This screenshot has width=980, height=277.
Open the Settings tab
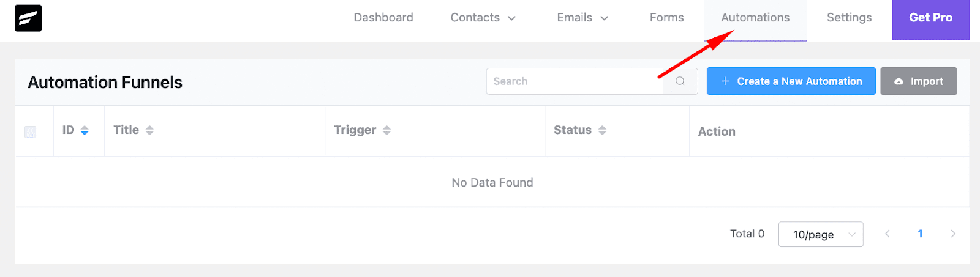point(849,18)
